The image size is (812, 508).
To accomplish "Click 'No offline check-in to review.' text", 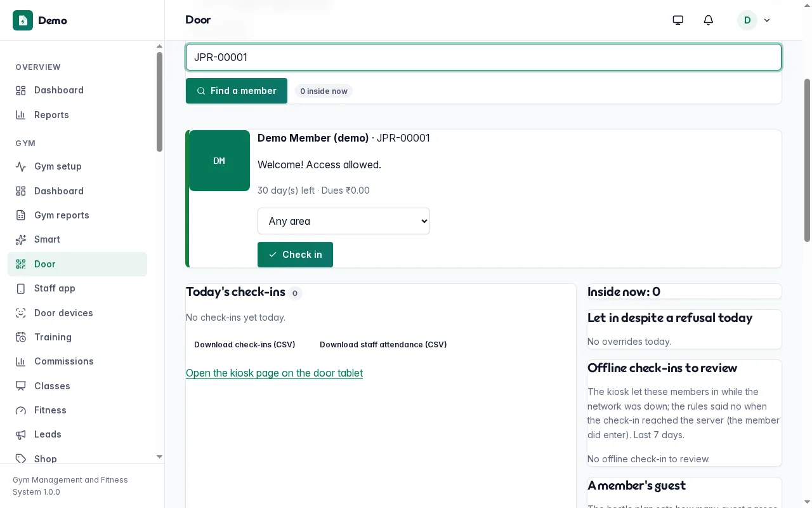I will pyautogui.click(x=648, y=458).
